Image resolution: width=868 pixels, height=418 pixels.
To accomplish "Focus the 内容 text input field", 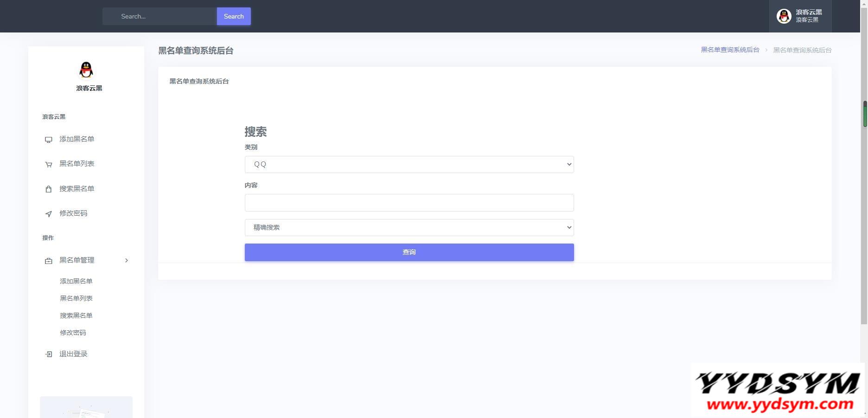I will point(409,203).
